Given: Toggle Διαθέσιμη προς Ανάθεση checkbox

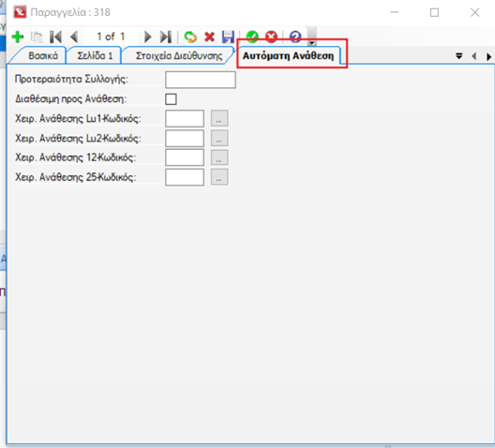Looking at the screenshot, I should 171,99.
